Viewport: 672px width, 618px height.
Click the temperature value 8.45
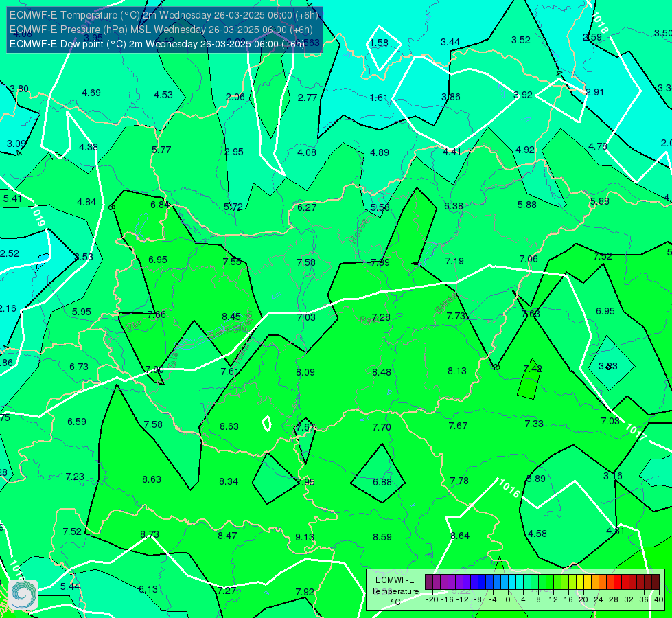point(231,317)
